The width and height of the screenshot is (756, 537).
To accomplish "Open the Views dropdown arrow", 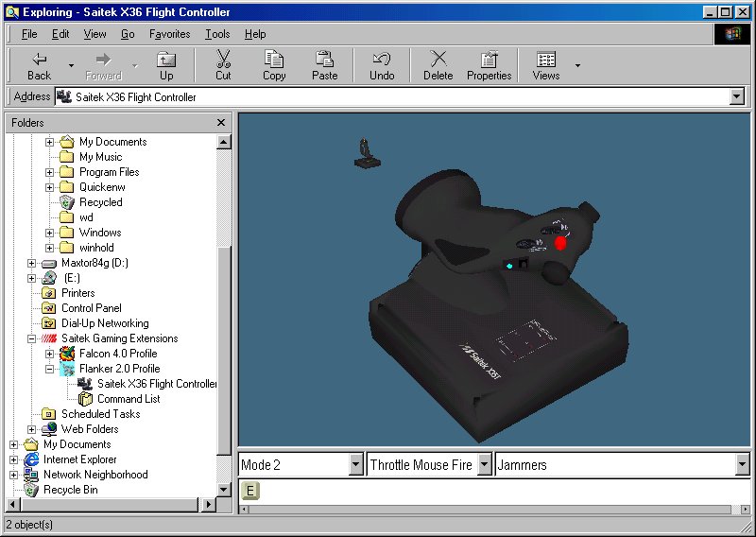I will 577,66.
